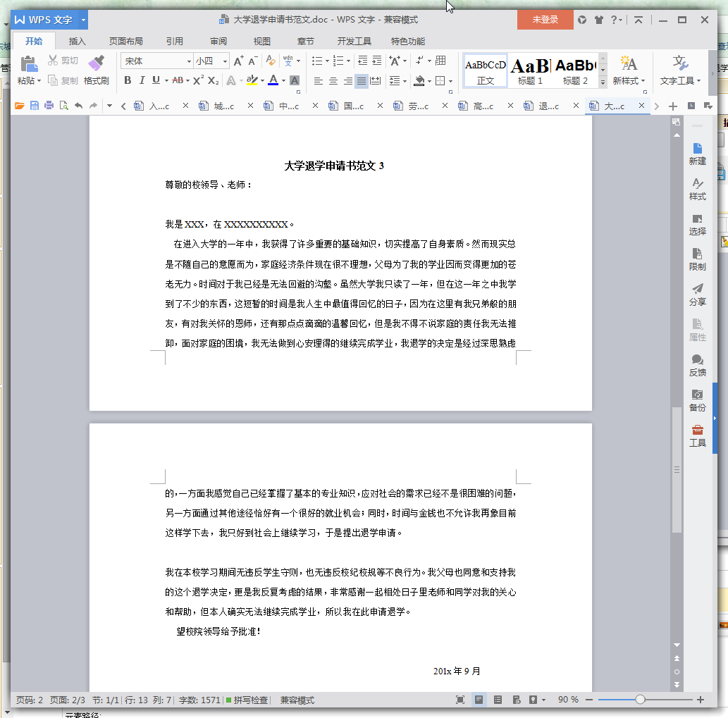Open the 工具 toolbox sidebar icon
Image resolution: width=728 pixels, height=718 pixels.
698,436
